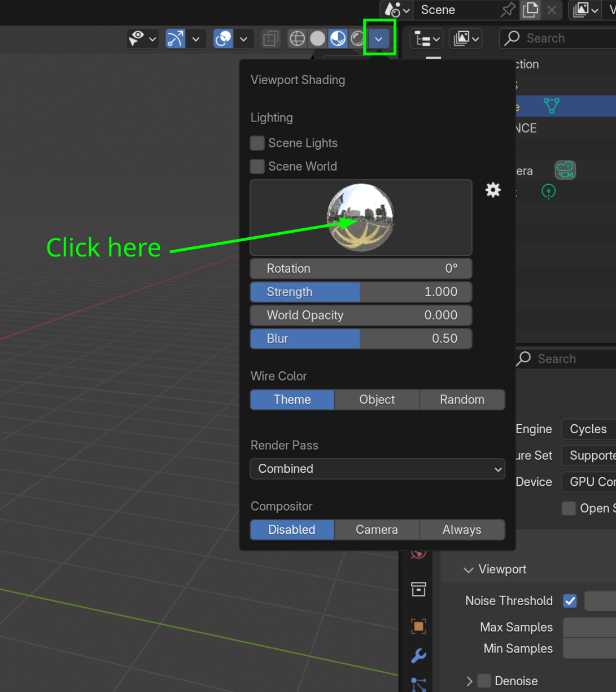Switch Wire Color to Random
Screen dimensions: 616x692
click(x=462, y=399)
